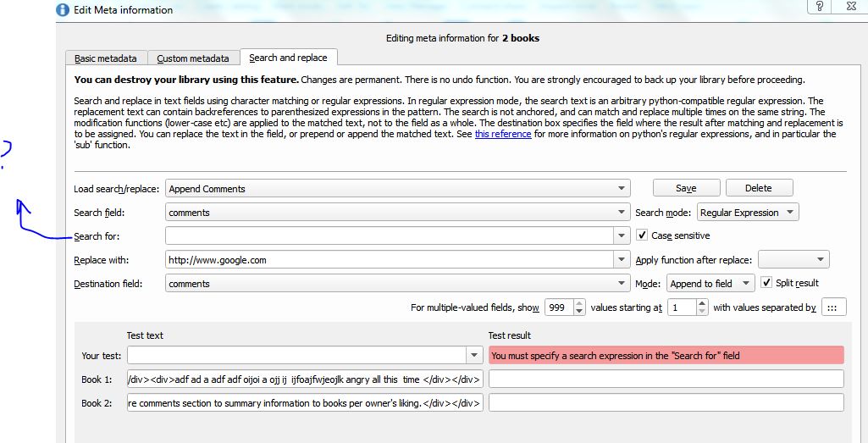Select the Search and replace tab
The width and height of the screenshot is (868, 443).
[x=288, y=58]
